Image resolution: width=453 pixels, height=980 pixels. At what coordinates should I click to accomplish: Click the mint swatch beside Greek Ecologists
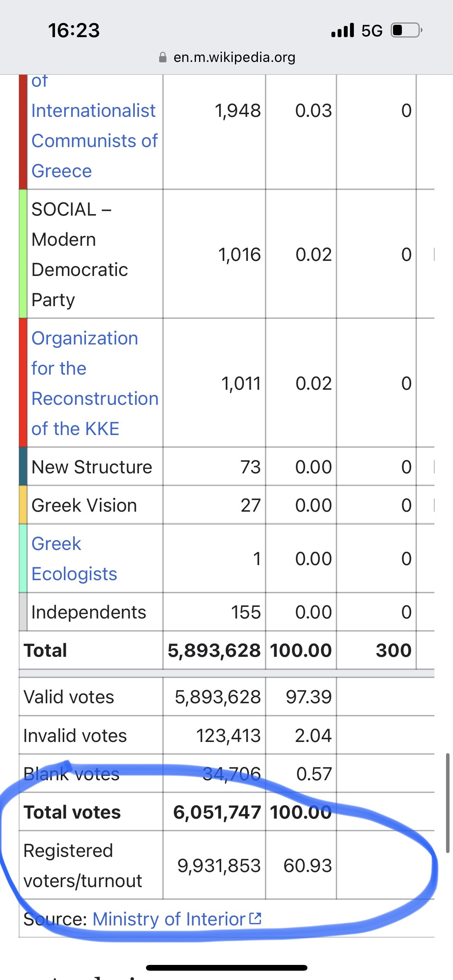point(23,558)
